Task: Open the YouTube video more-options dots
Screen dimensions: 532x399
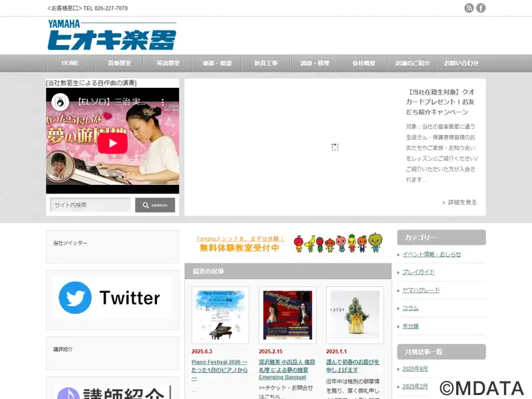Action: 163,102
